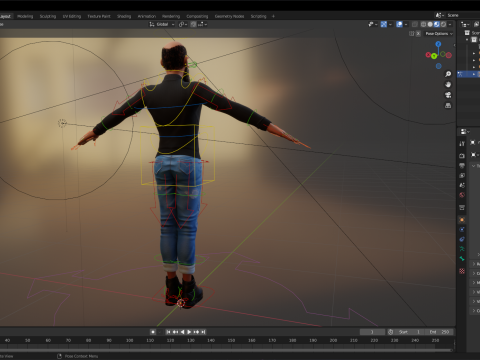The image size is (480, 360).
Task: Open the overlays options dropdown arrow
Action: 406,24
